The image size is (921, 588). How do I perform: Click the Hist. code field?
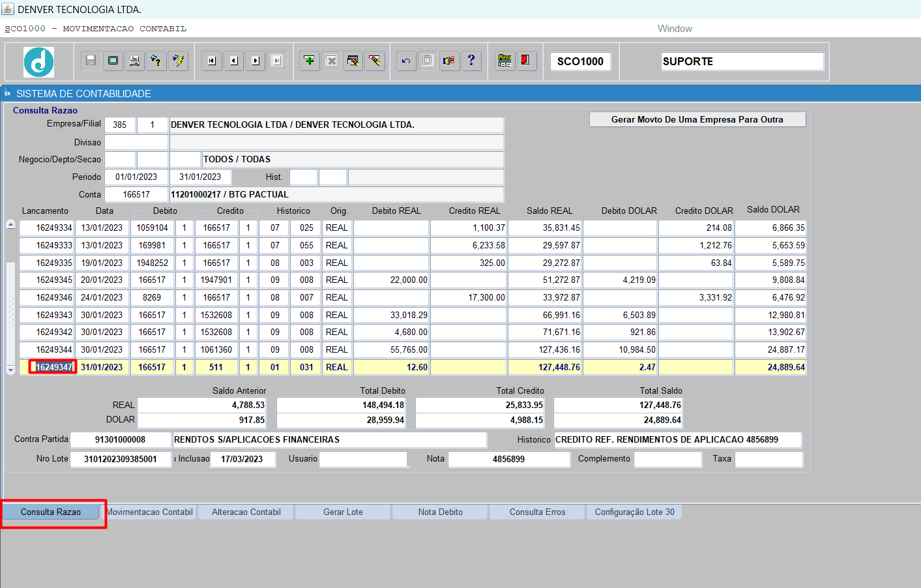(x=303, y=177)
